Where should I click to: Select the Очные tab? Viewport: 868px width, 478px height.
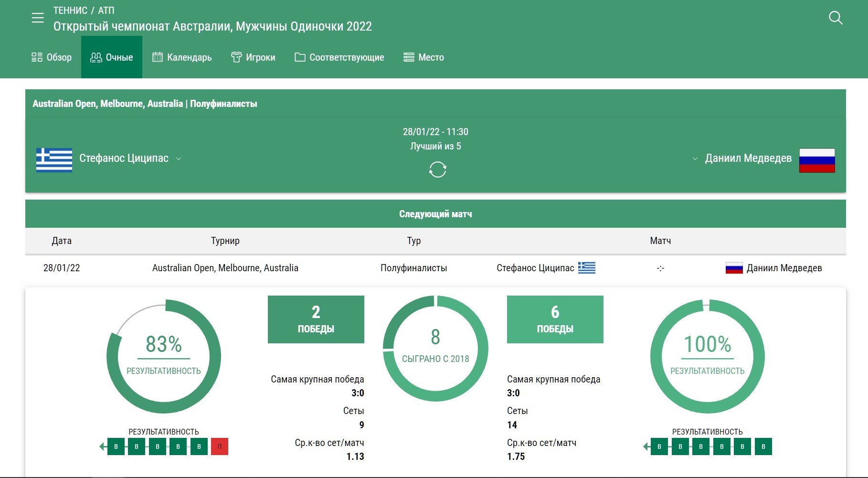coord(112,57)
